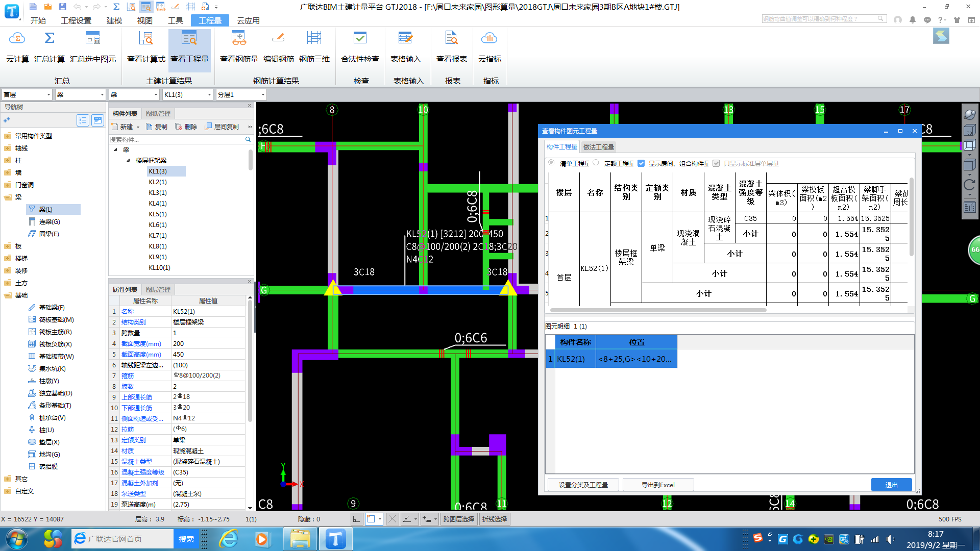This screenshot has width=980, height=551.
Task: Click 导出到Excel button
Action: [x=658, y=485]
